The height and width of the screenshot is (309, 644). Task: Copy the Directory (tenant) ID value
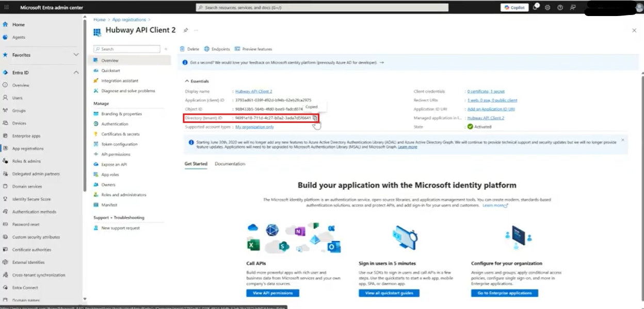315,118
